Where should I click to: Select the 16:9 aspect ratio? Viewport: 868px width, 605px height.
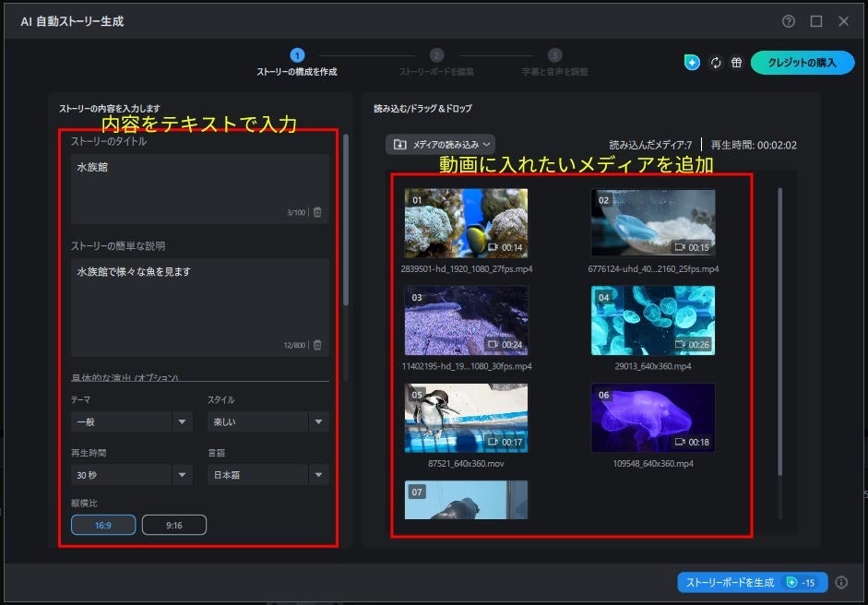(x=103, y=525)
